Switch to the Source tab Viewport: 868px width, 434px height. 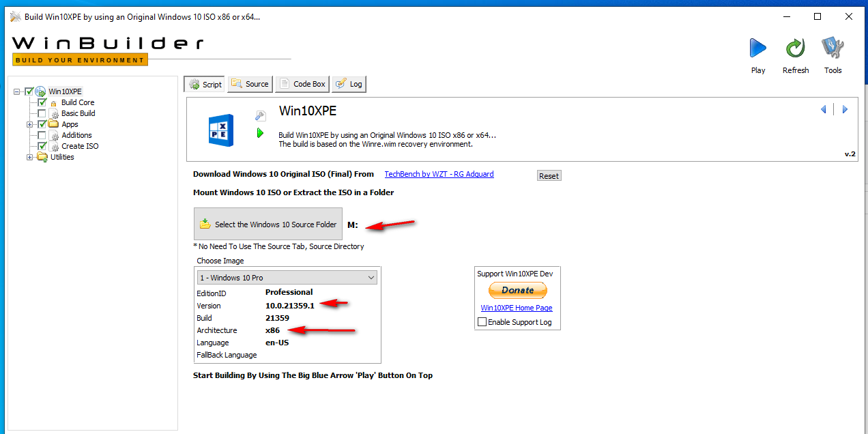[x=250, y=84]
